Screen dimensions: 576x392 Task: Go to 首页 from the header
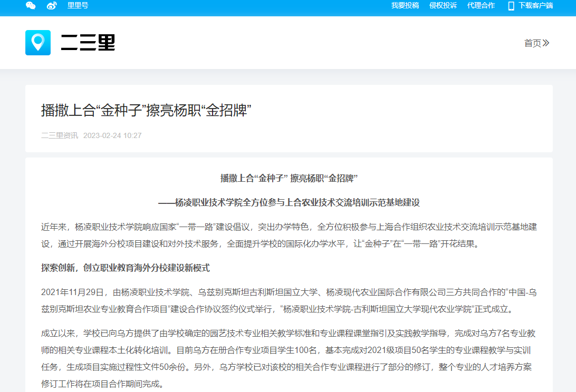(x=532, y=43)
